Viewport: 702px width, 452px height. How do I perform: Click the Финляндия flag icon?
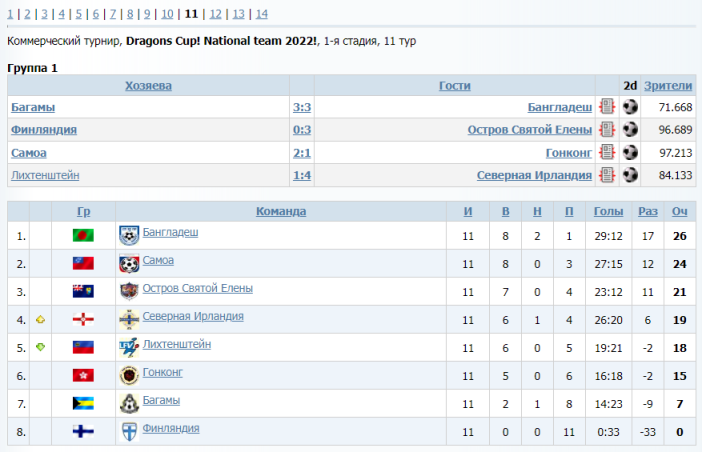click(x=83, y=431)
